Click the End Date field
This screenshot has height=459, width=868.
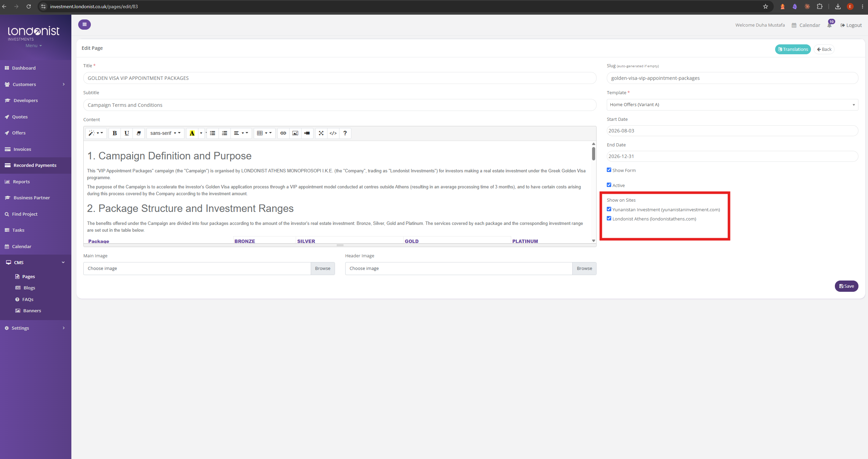tap(732, 156)
